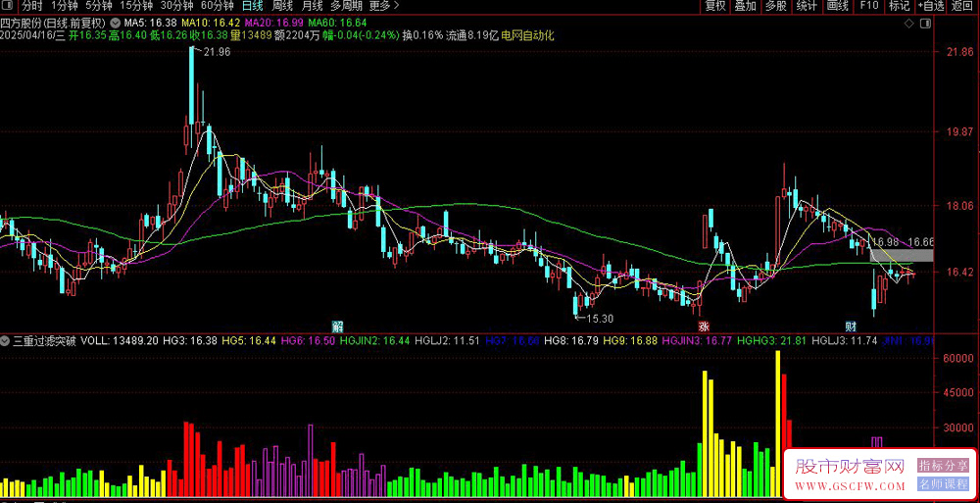Viewport: 980px width, 503px height.
Task: Click the 电网自动化 sector link
Action: [x=527, y=35]
